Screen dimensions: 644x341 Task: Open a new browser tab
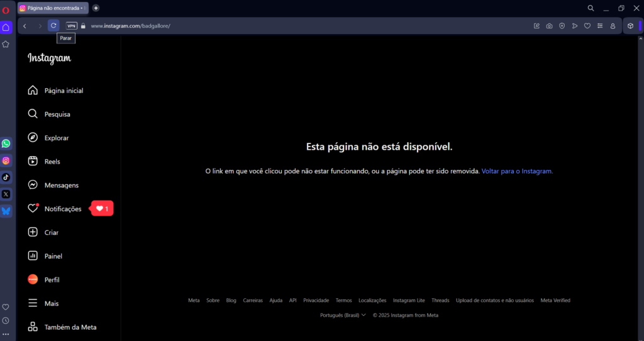pos(96,8)
